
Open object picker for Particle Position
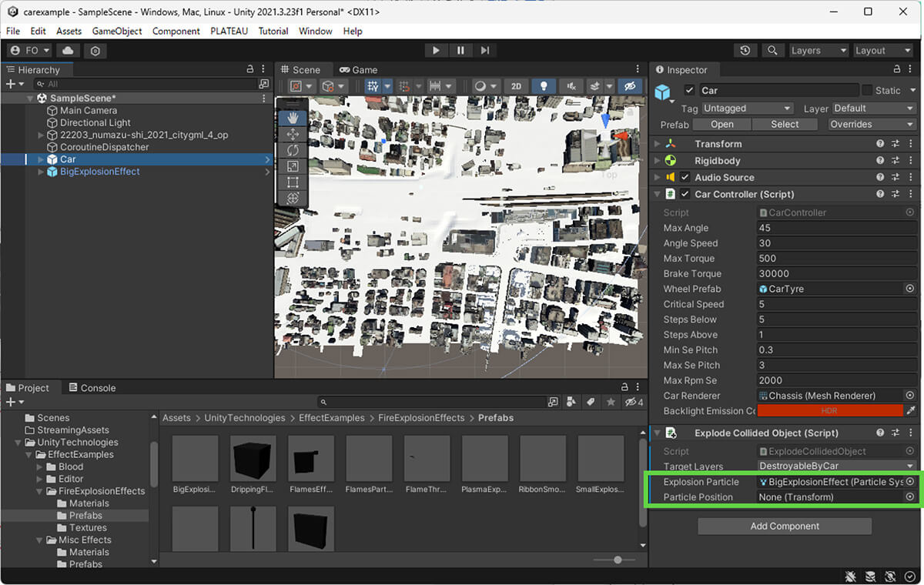910,497
